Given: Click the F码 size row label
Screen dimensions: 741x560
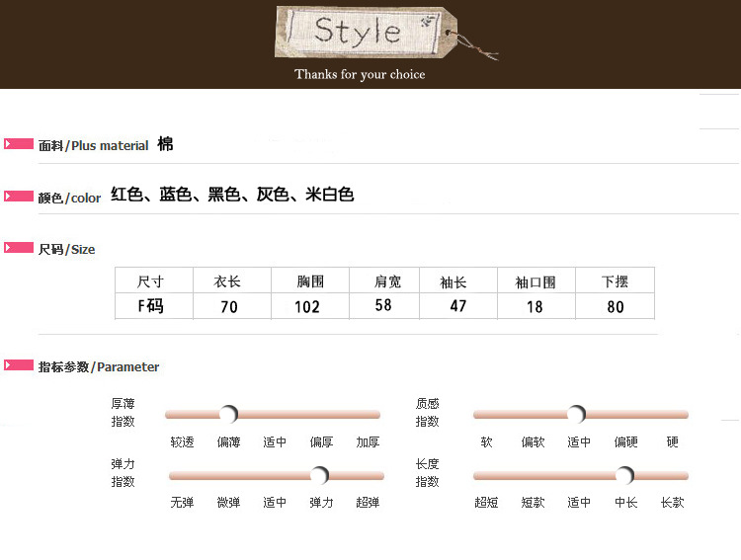Looking at the screenshot, I should [x=150, y=306].
